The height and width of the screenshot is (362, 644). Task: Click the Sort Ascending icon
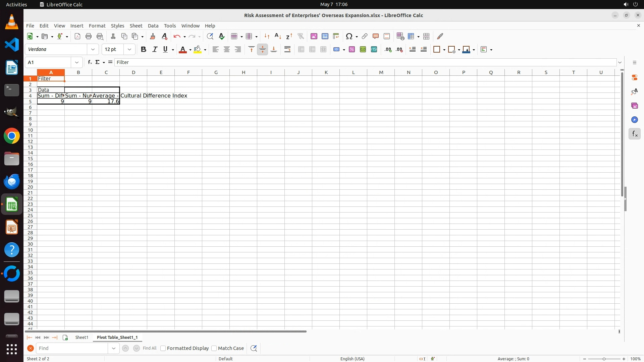tap(278, 36)
